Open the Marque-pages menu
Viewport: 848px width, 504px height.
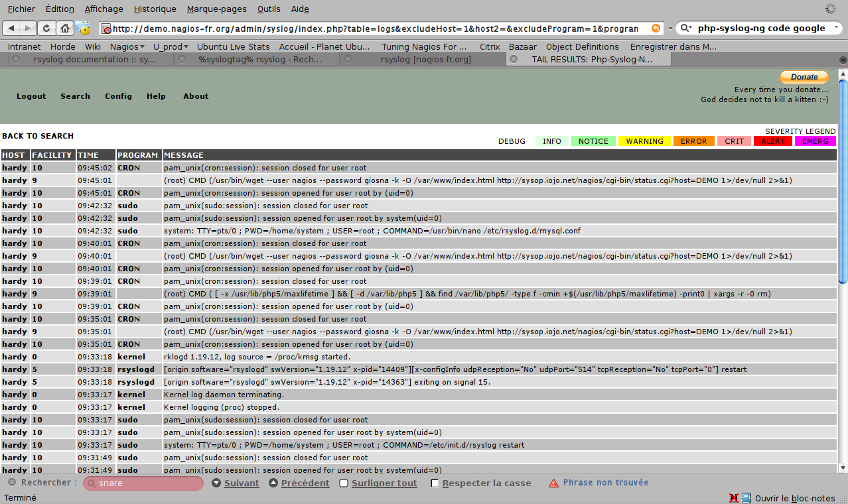tap(216, 9)
